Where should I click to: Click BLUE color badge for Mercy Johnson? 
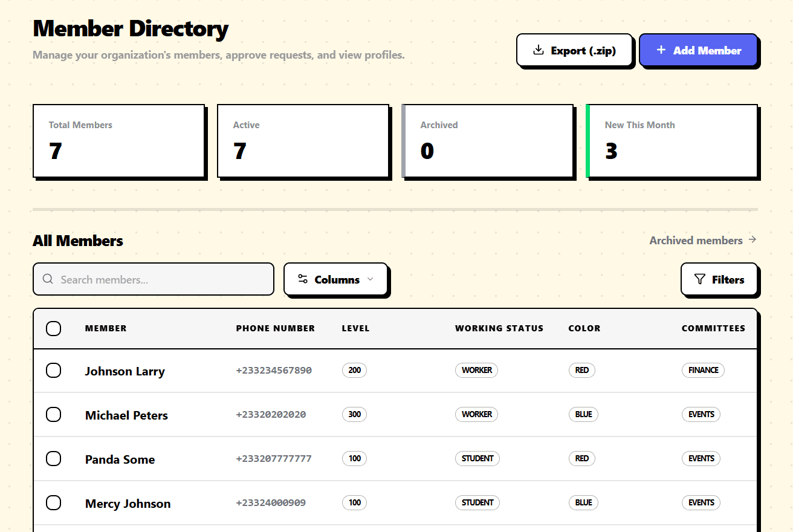[x=584, y=502]
